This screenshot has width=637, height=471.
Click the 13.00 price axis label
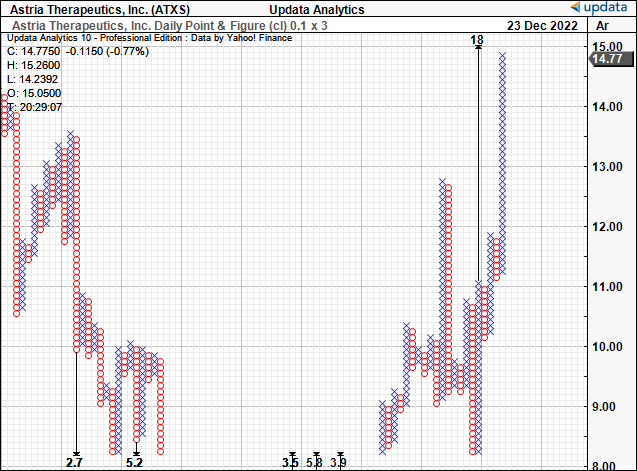(607, 167)
